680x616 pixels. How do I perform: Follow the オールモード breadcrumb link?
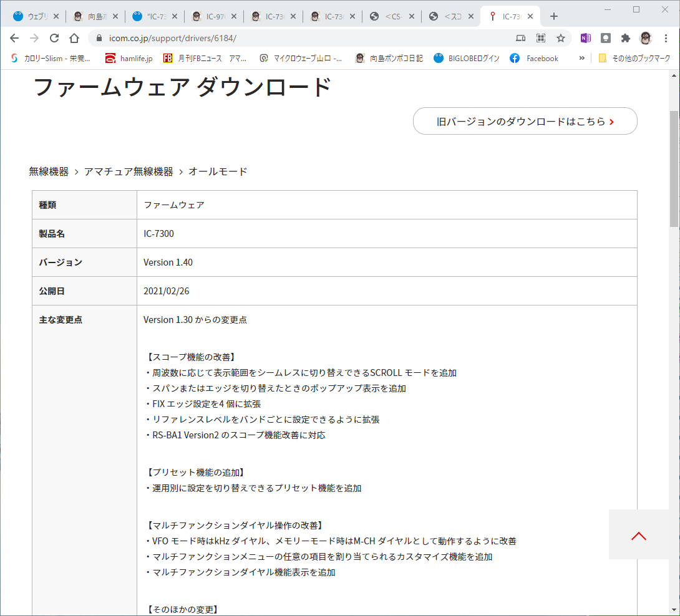click(x=218, y=171)
